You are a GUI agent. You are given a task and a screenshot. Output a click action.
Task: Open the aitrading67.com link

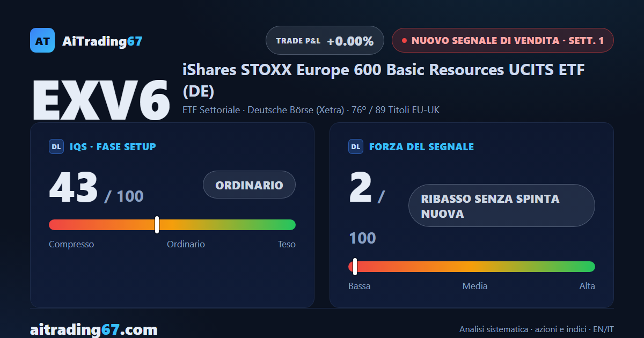(94, 329)
